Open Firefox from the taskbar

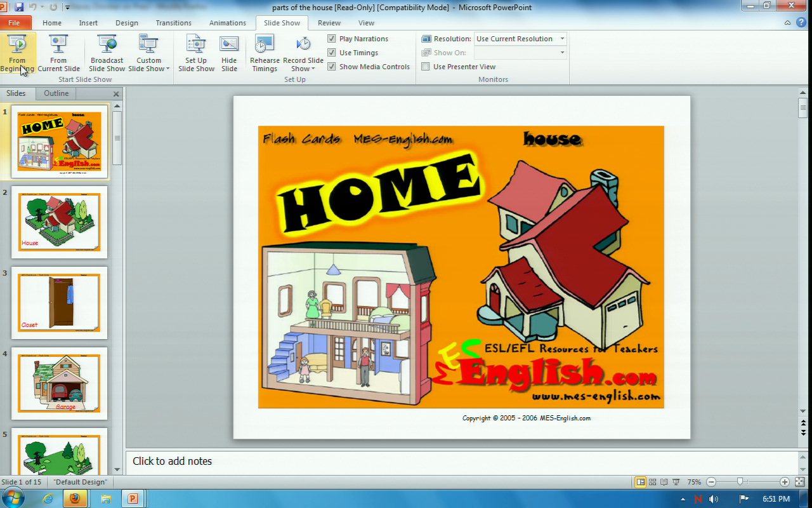click(x=75, y=498)
